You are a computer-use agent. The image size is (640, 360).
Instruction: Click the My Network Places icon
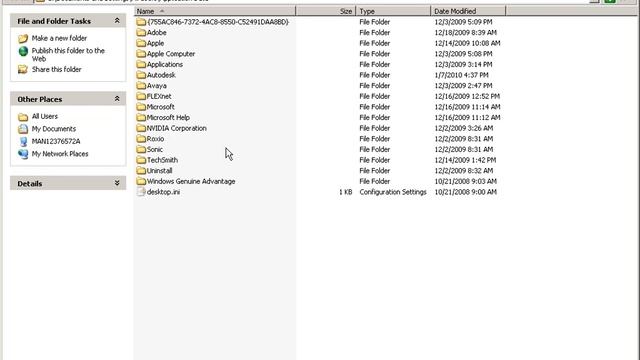[23, 154]
